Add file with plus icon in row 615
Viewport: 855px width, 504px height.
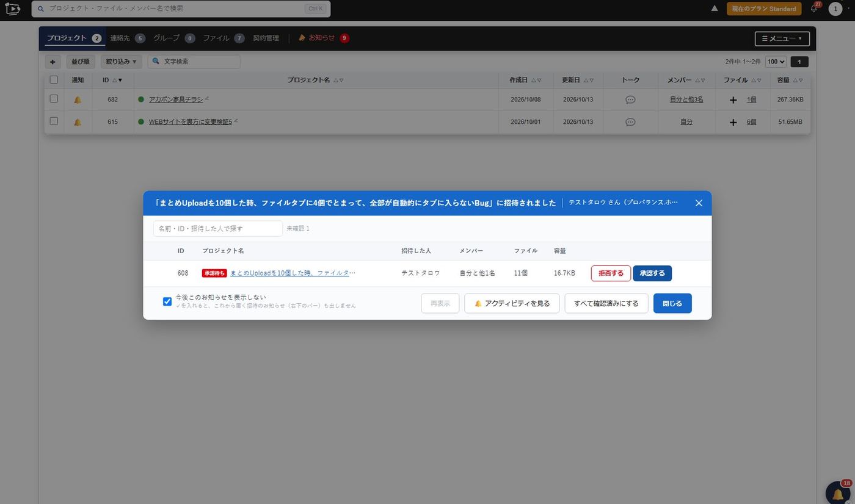(733, 122)
